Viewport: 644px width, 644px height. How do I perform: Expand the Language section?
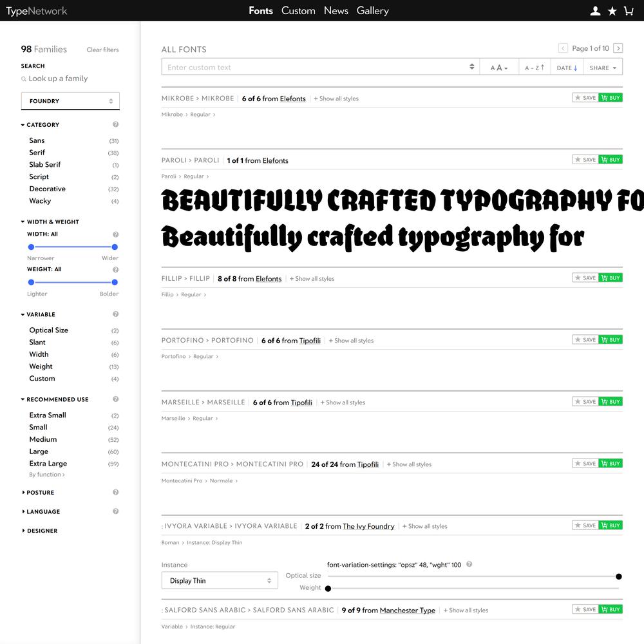coord(41,512)
